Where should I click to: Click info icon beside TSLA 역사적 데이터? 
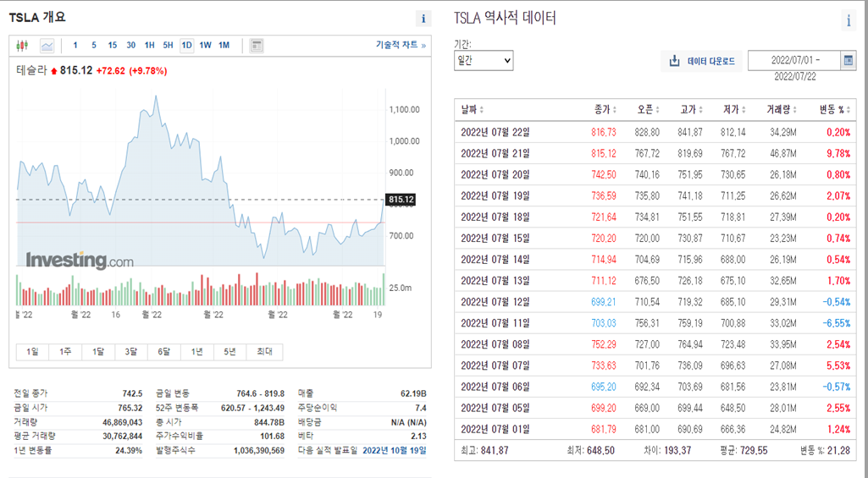pyautogui.click(x=849, y=20)
